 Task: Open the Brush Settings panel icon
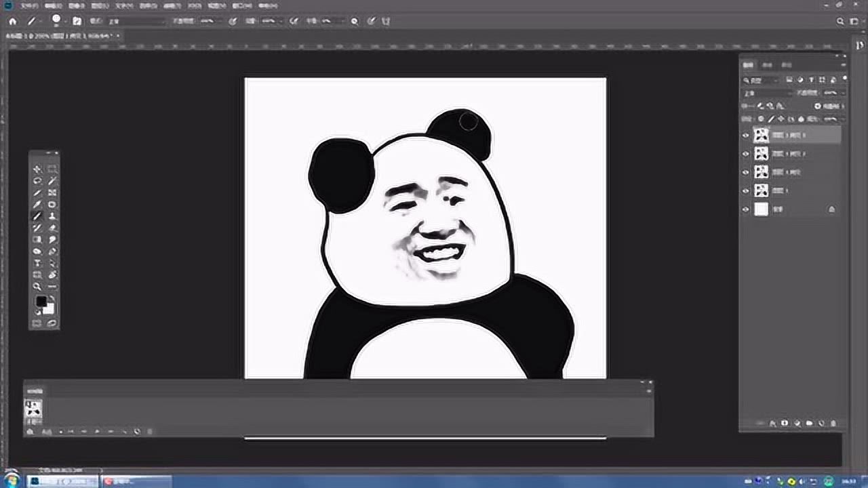[77, 21]
